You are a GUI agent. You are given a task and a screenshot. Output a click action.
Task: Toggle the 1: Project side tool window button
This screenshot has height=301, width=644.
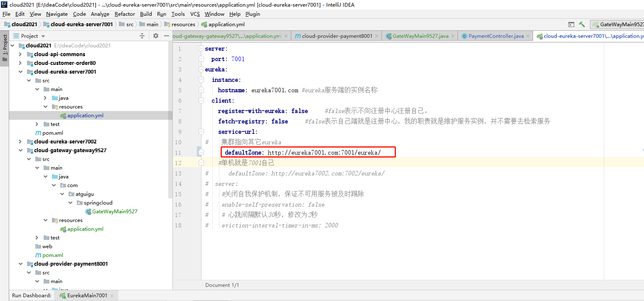coord(5,45)
